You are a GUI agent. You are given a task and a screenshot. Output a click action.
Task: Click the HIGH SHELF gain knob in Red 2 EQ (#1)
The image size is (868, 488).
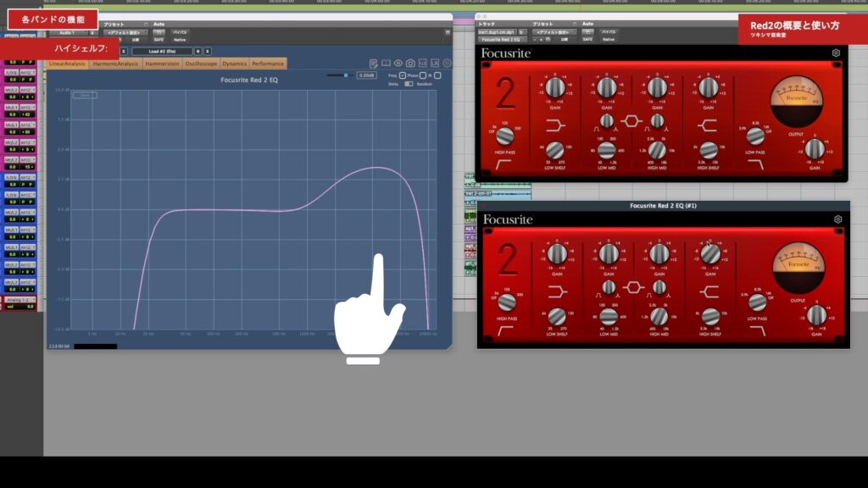(x=710, y=254)
